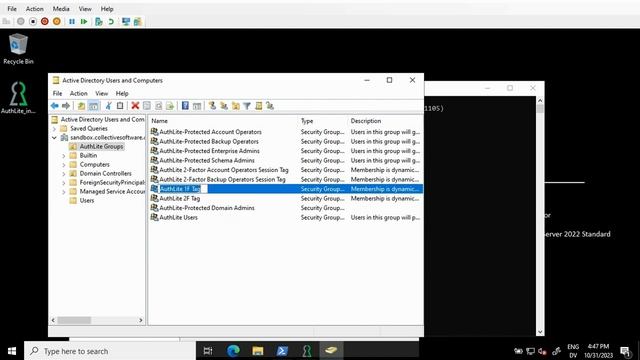Image resolution: width=640 pixels, height=360 pixels.
Task: Pause the virtual machine
Action: [72, 22]
